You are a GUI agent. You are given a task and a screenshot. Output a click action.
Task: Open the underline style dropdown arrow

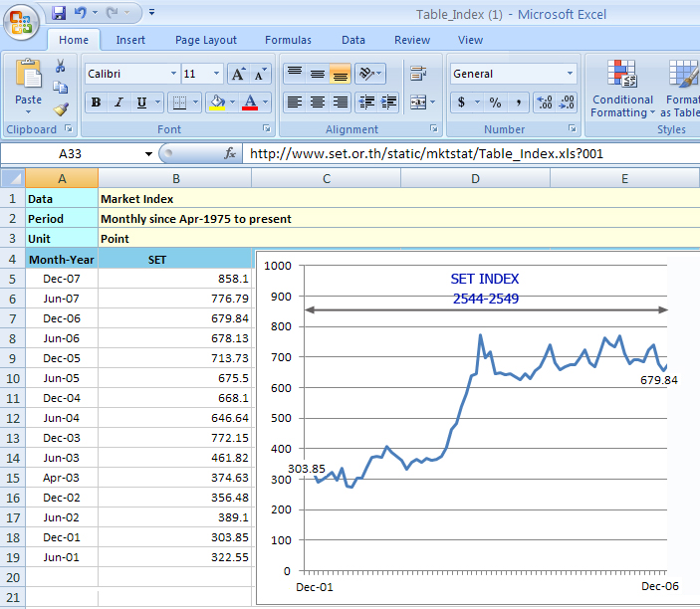point(157,102)
